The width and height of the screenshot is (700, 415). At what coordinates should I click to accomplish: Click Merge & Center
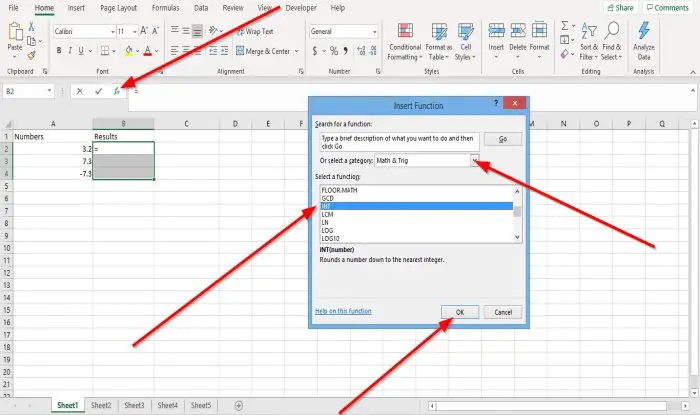pyautogui.click(x=263, y=51)
